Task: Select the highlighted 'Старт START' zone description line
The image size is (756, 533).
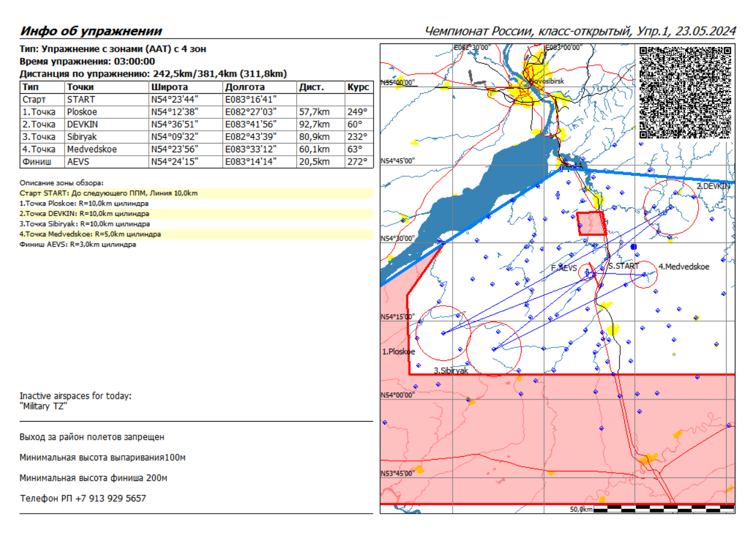Action: pyautogui.click(x=108, y=193)
